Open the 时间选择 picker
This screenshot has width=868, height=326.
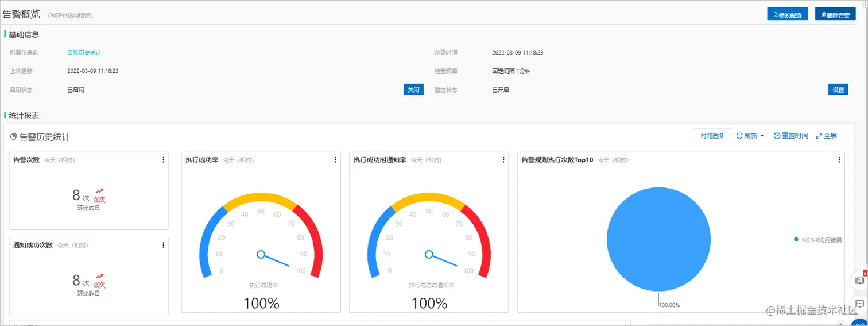712,136
